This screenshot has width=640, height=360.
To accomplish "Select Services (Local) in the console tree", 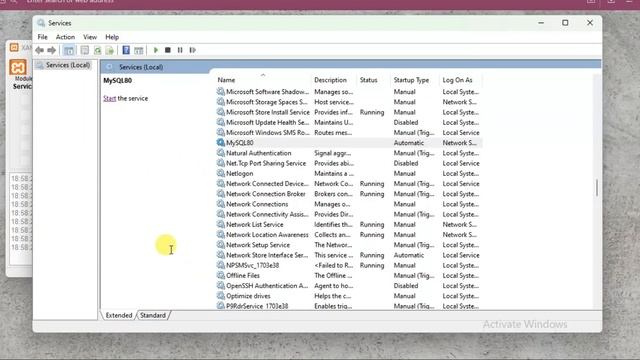I will coord(68,65).
